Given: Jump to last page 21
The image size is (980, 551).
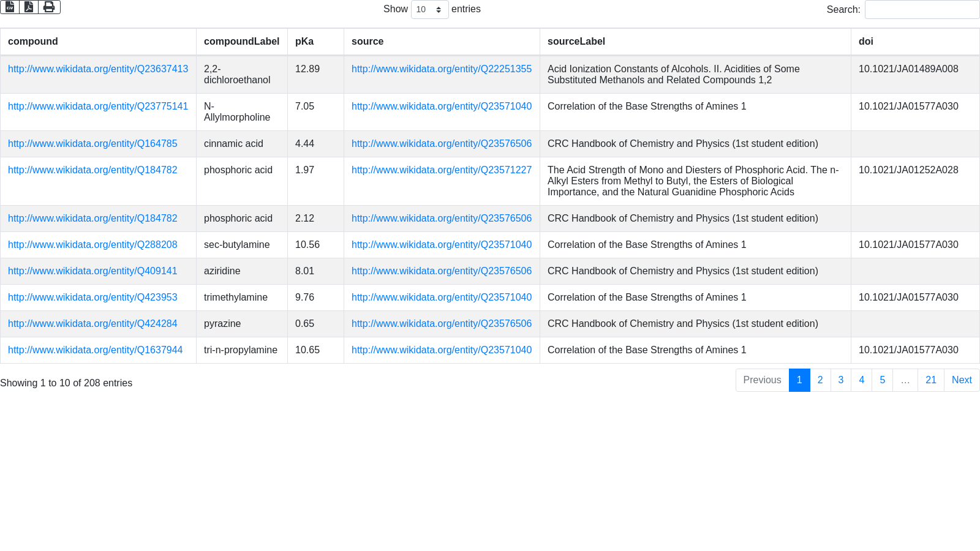Looking at the screenshot, I should [930, 380].
